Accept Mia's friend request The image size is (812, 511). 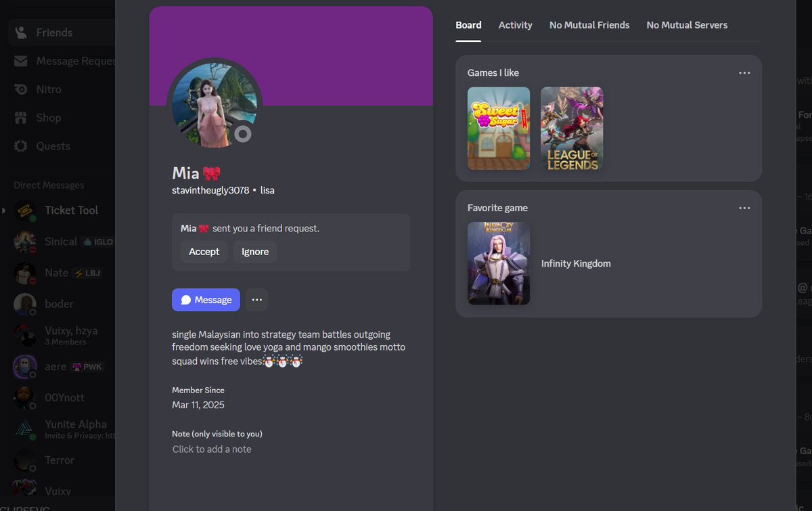pos(203,251)
